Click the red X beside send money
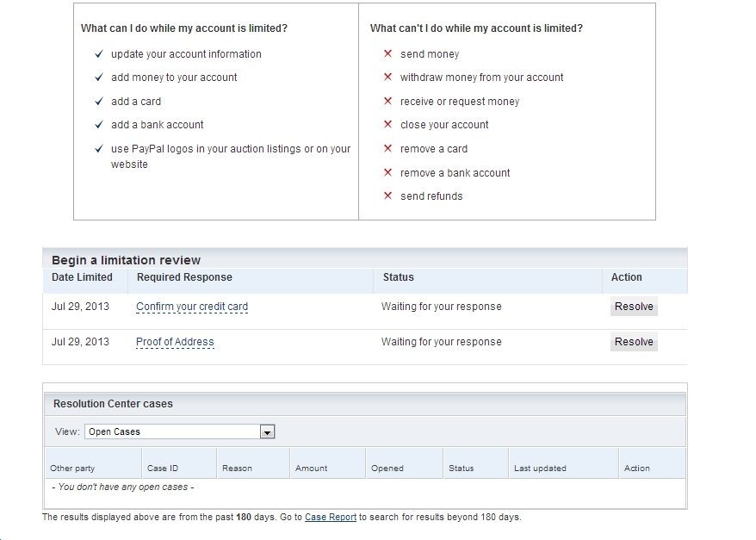 pyautogui.click(x=388, y=54)
